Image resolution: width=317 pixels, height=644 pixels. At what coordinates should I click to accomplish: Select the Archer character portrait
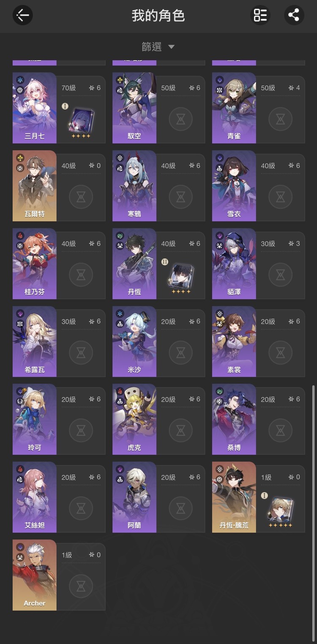coord(35,575)
